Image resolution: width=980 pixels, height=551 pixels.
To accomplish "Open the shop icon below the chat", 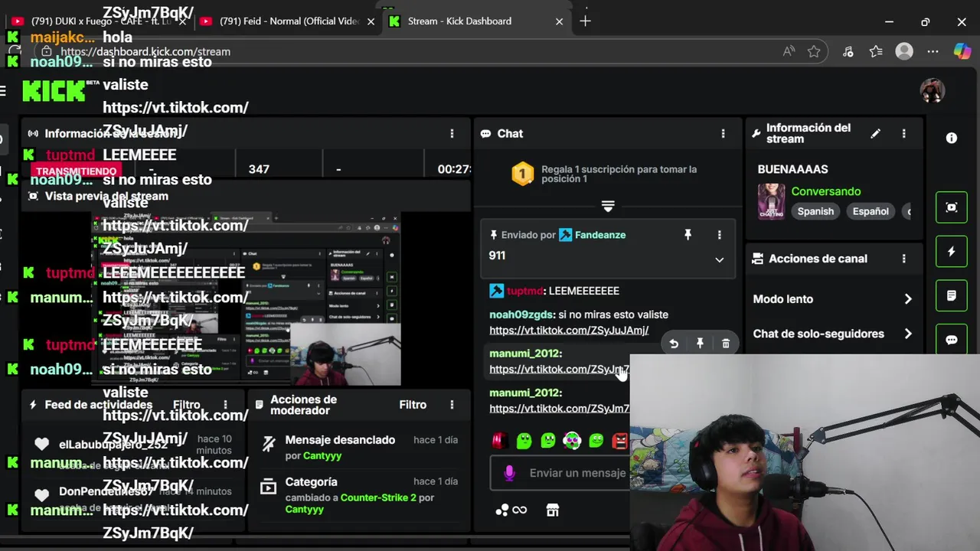I will pyautogui.click(x=552, y=510).
